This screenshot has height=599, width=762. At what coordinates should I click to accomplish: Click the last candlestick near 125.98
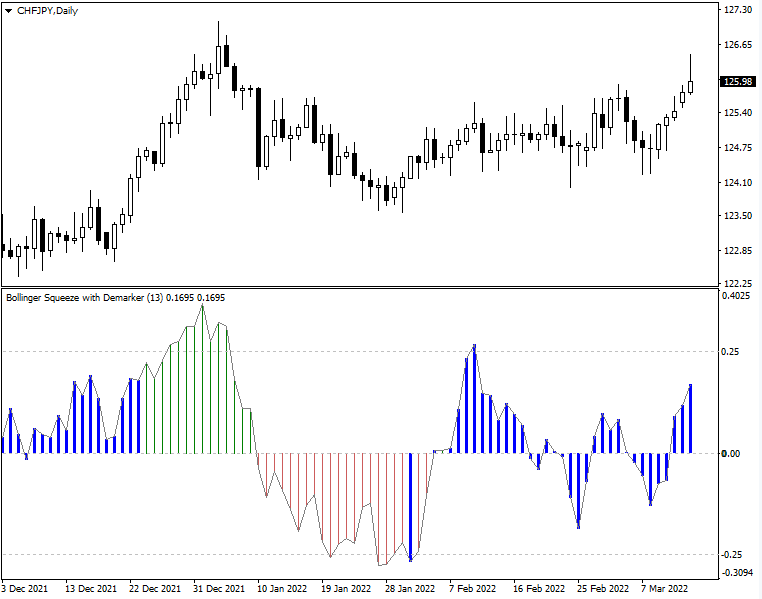point(691,86)
